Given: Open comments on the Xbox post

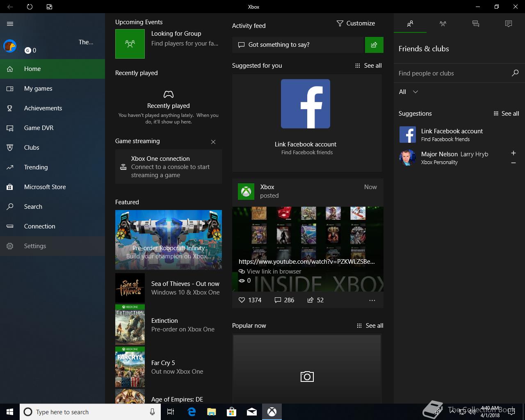Looking at the screenshot, I should (284, 300).
